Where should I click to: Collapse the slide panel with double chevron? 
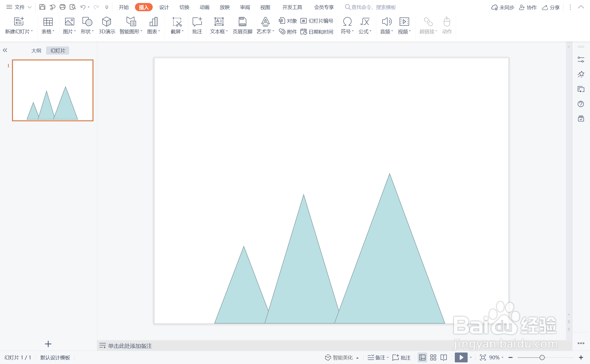[x=5, y=50]
